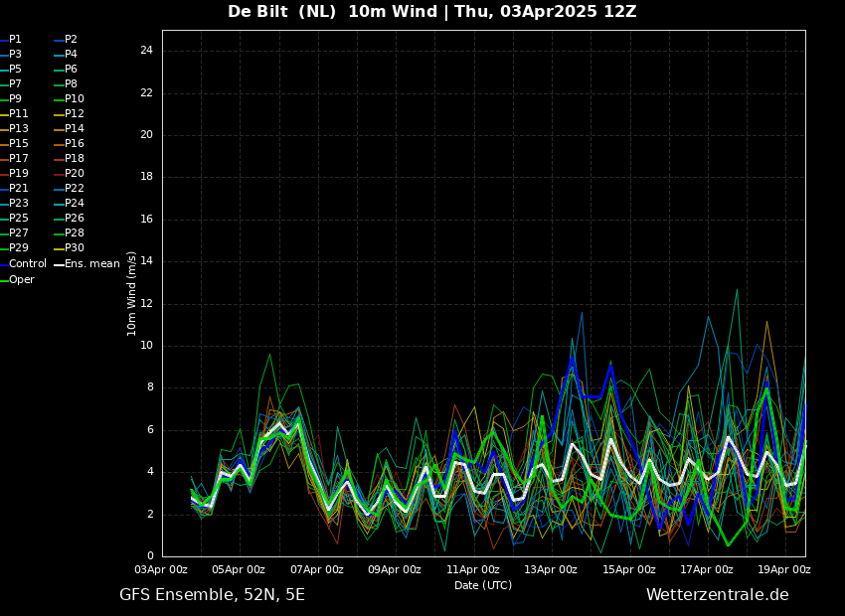The image size is (845, 616).
Task: Click the Ens. mean legend entry
Action: 86,264
